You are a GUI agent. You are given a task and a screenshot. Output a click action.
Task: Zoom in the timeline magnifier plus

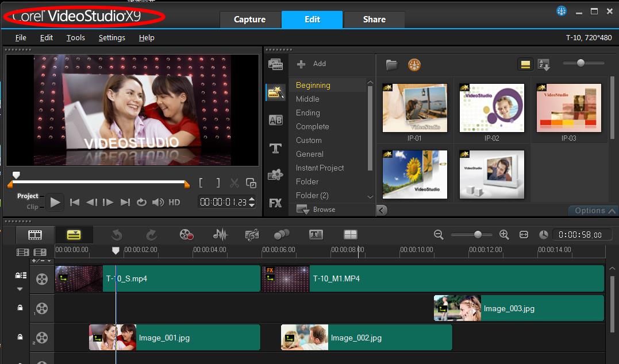coord(504,235)
